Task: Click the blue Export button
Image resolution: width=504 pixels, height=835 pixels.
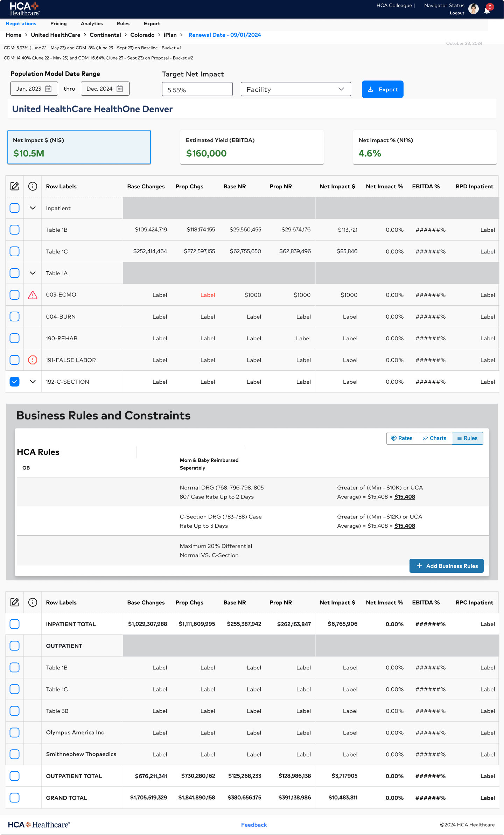Action: point(383,89)
